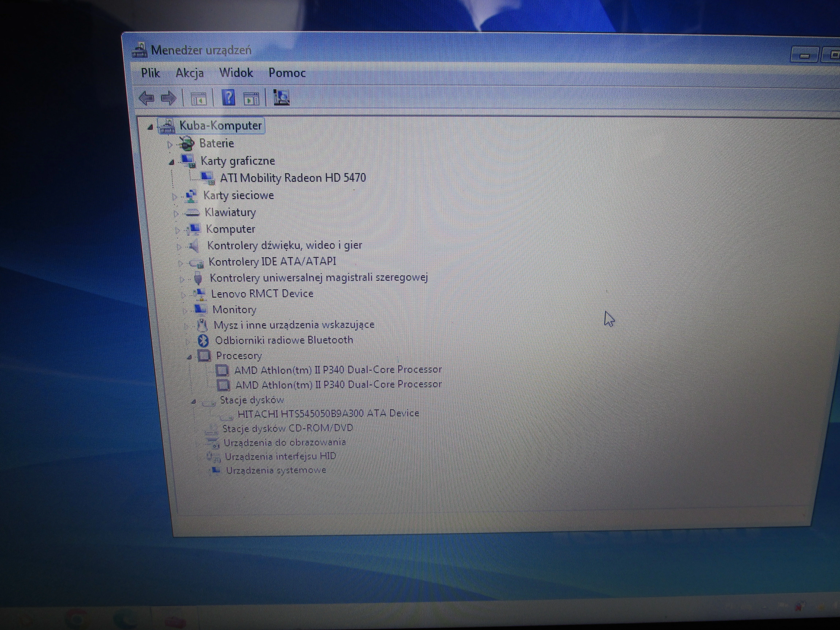Screen dimensions: 840x630
Task: Click the Kuba-Komputer root computer icon
Action: [x=167, y=127]
